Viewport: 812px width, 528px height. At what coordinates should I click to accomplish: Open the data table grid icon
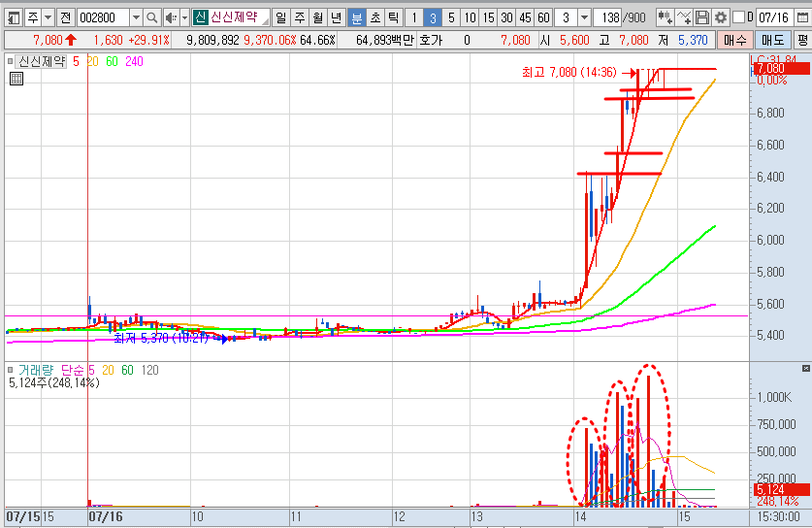[x=16, y=79]
